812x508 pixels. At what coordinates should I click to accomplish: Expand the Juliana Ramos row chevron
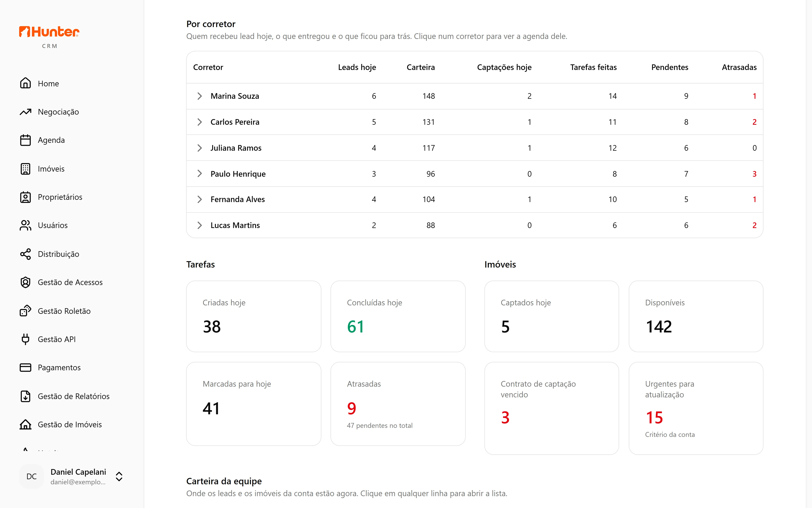tap(200, 148)
